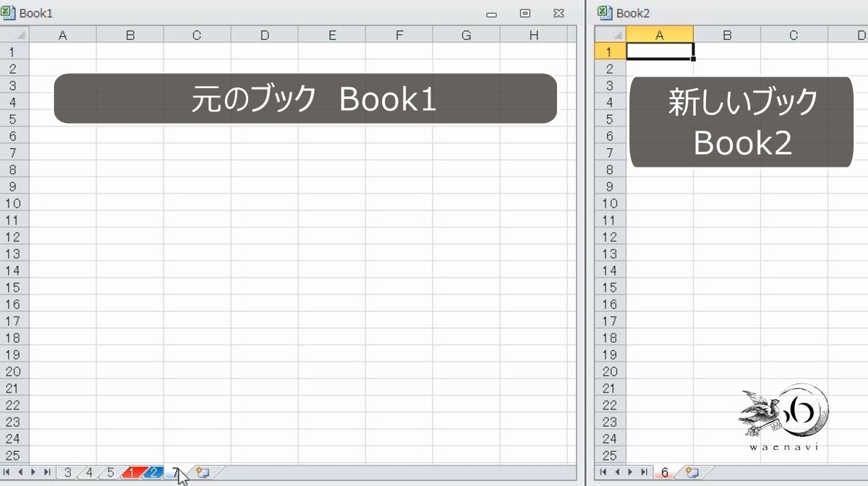This screenshot has width=868, height=486.
Task: Select row 18 header in Book2
Action: [x=610, y=338]
